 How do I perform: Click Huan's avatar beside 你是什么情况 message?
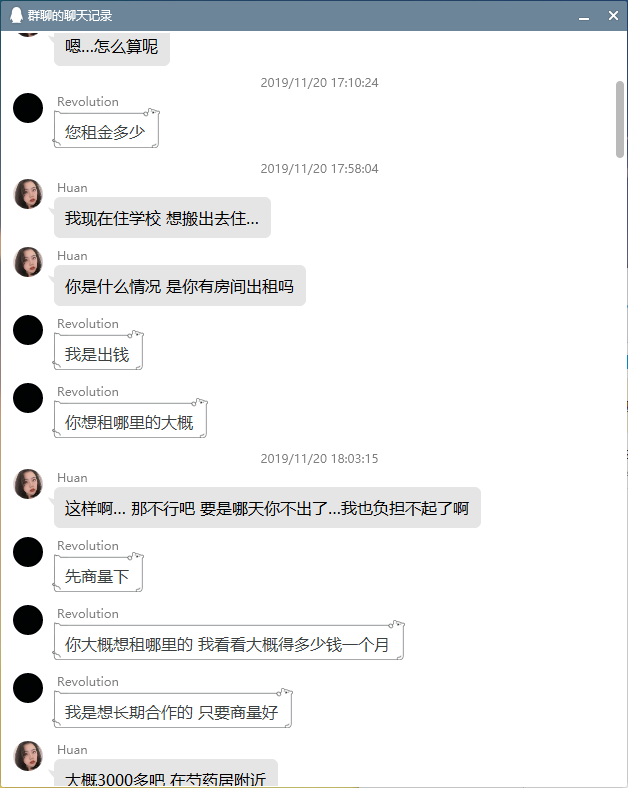pyautogui.click(x=28, y=262)
